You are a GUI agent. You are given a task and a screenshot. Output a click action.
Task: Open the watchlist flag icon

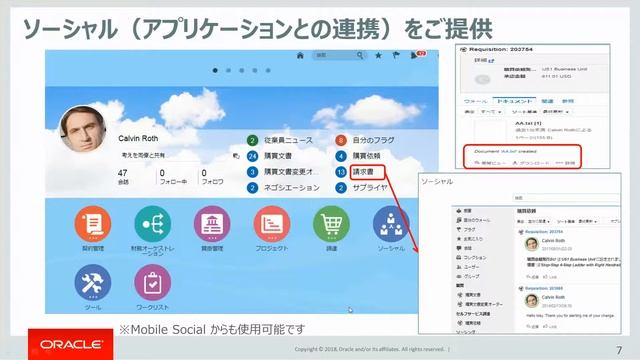coord(396,55)
